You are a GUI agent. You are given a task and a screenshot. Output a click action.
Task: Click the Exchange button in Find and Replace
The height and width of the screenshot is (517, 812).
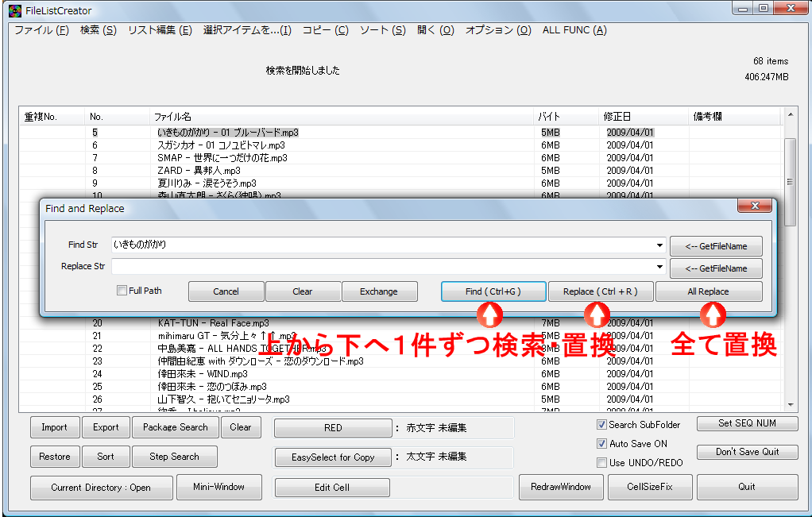380,291
